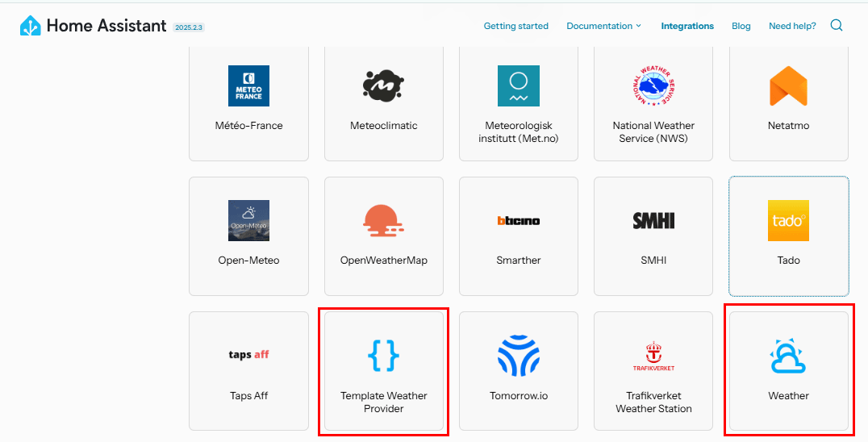Open National Weather Service (NWS) label
The height and width of the screenshot is (442, 868).
[x=653, y=132]
